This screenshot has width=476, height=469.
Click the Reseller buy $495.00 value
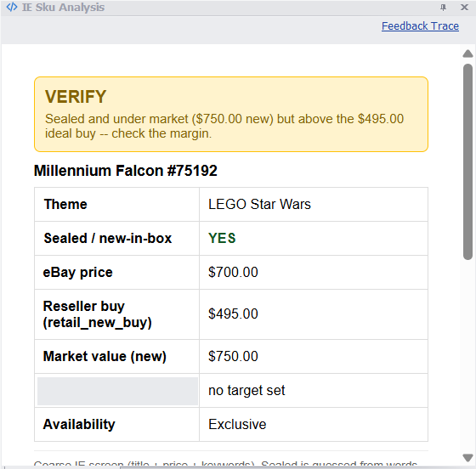point(233,314)
